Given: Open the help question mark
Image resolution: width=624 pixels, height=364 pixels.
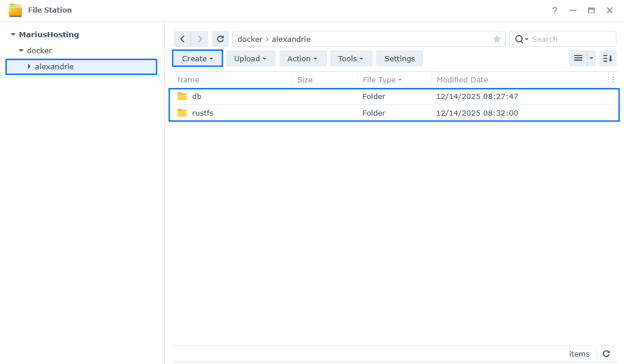Looking at the screenshot, I should tap(554, 10).
